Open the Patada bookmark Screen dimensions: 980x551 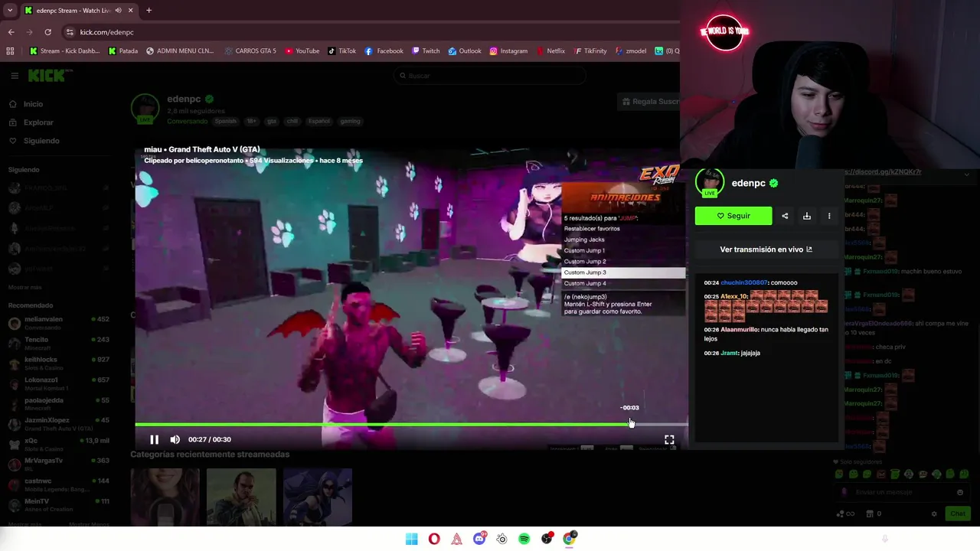[x=123, y=51]
